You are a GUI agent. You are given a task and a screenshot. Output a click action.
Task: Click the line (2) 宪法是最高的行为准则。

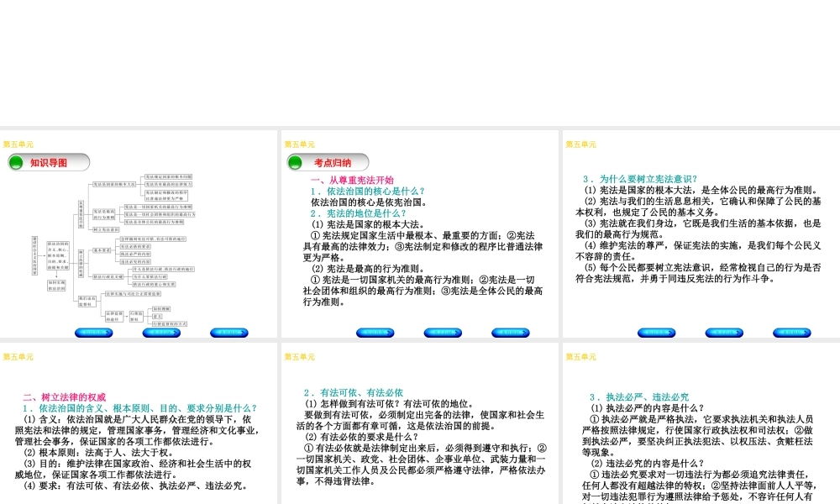point(368,269)
